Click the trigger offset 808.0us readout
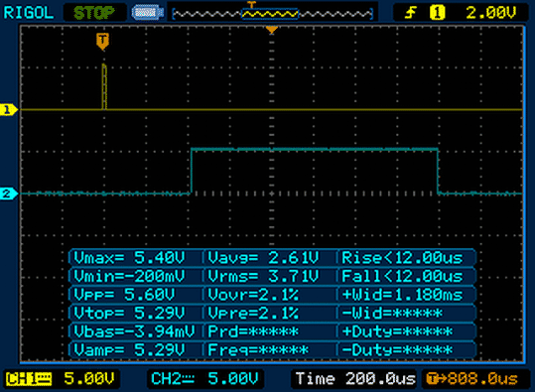Screen dimensions: 535x392 point(472,379)
